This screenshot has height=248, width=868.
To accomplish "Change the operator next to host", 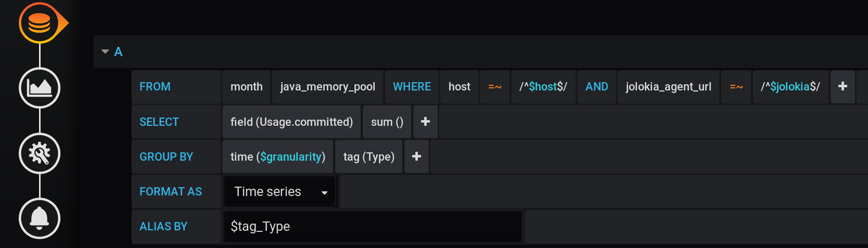I will (495, 87).
